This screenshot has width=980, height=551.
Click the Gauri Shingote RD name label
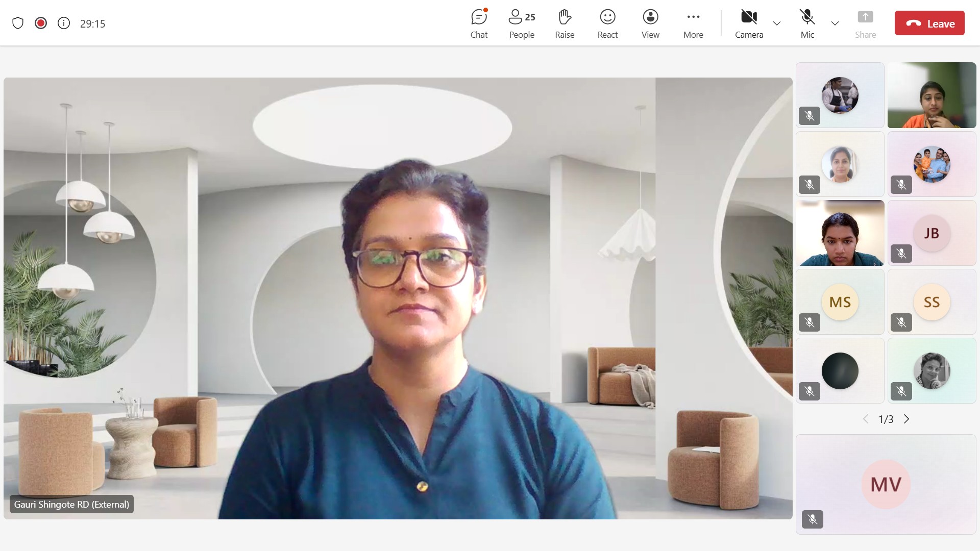click(71, 504)
